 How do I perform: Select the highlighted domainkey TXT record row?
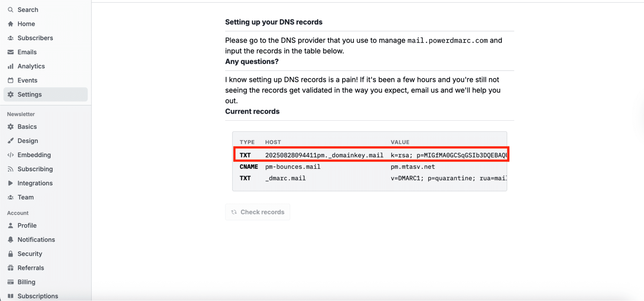pos(371,154)
